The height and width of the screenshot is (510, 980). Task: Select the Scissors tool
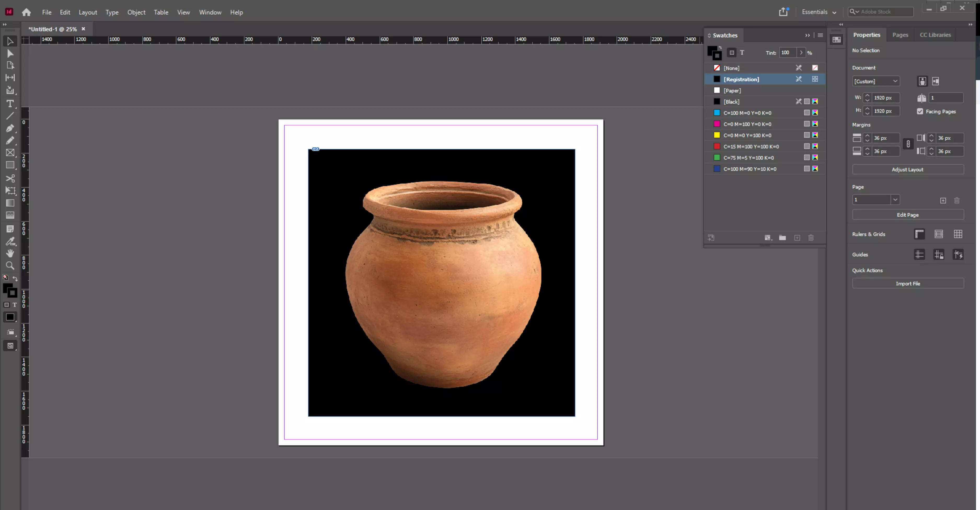click(x=10, y=178)
